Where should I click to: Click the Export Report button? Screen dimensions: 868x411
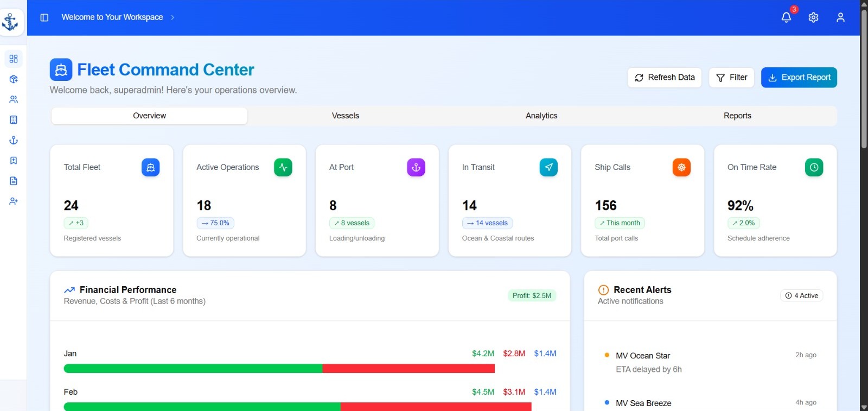(x=799, y=78)
